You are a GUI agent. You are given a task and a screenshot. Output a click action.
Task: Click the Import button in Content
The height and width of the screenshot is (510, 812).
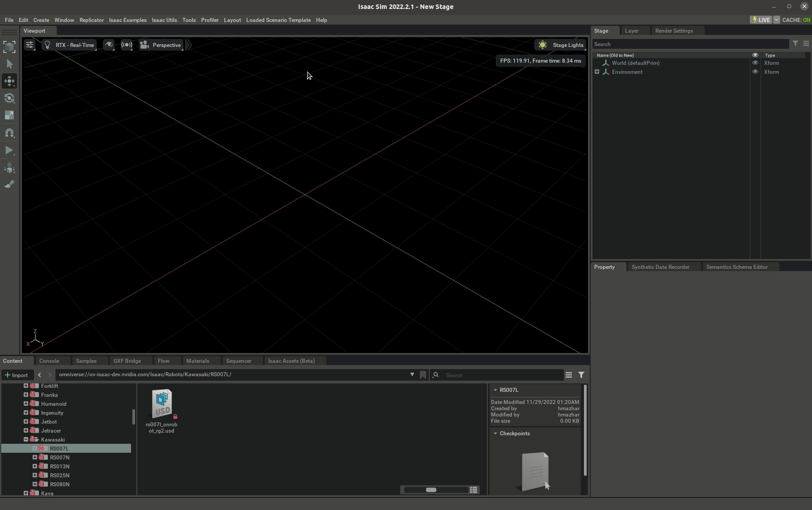17,375
